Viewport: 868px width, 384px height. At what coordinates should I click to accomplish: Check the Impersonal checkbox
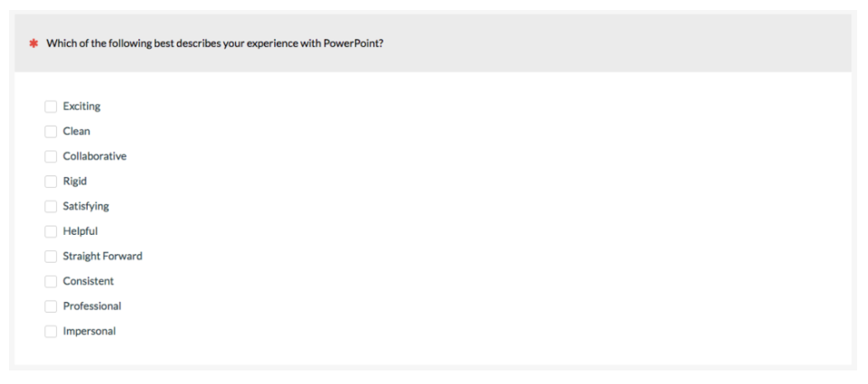[x=51, y=332]
